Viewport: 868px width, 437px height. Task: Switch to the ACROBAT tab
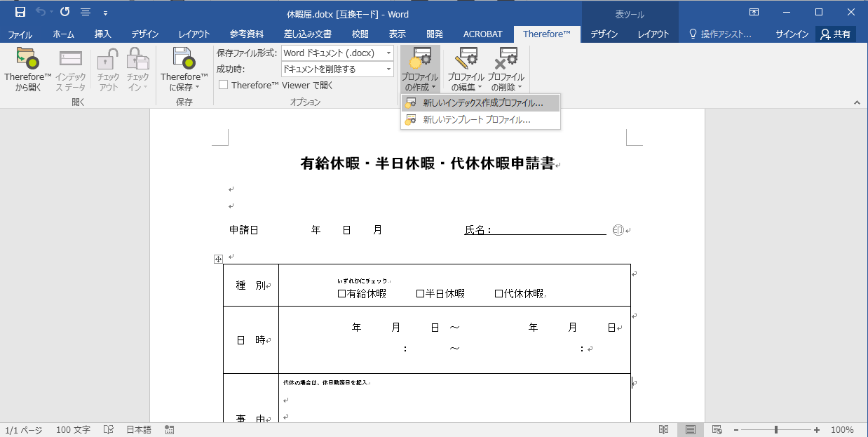(x=482, y=34)
